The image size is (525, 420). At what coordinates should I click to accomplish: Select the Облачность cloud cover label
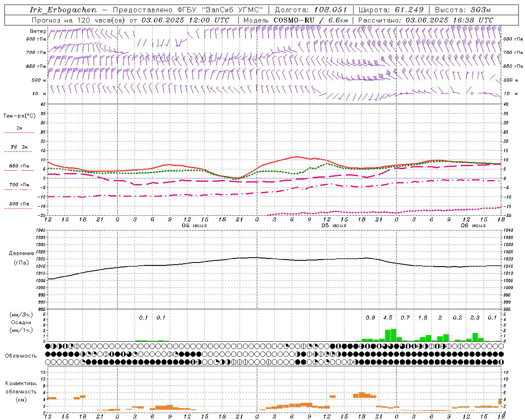(21, 356)
